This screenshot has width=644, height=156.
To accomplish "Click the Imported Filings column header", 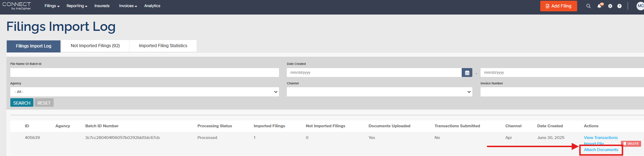I will point(269,126).
